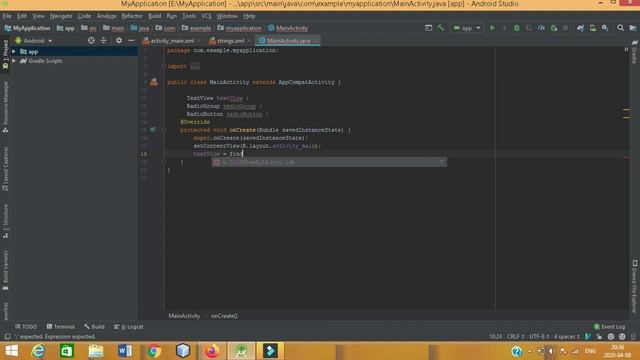Screen dimensions: 640x360
Task: Open the Edit menu
Action: tap(22, 16)
